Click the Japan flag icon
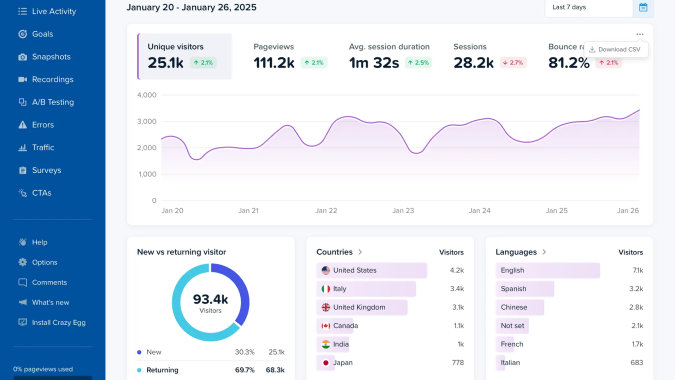The image size is (675, 380). pos(326,363)
